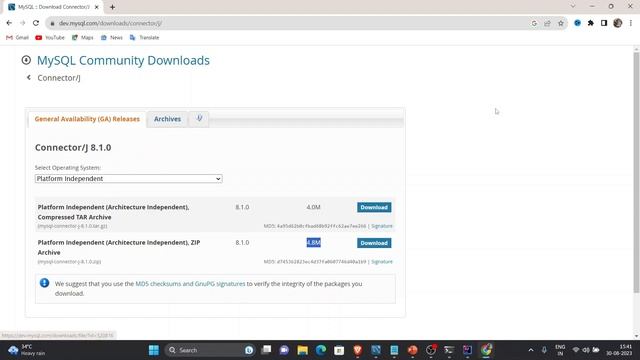Open the Translate bookmark
The height and width of the screenshot is (360, 640).
144,38
